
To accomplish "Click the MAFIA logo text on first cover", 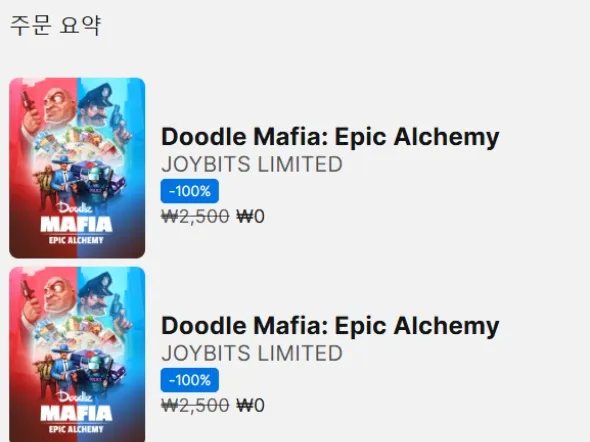I will (76, 225).
